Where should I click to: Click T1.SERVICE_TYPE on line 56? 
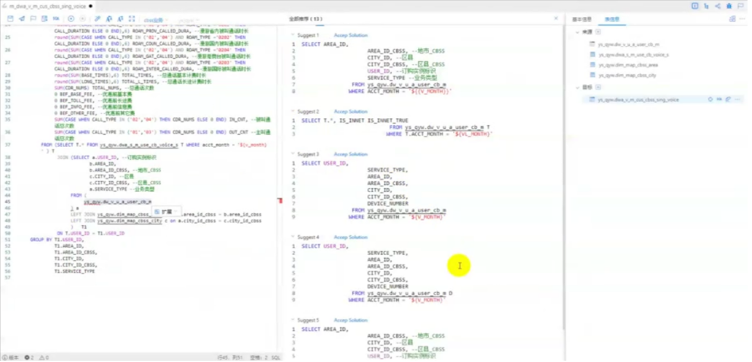[x=74, y=271]
